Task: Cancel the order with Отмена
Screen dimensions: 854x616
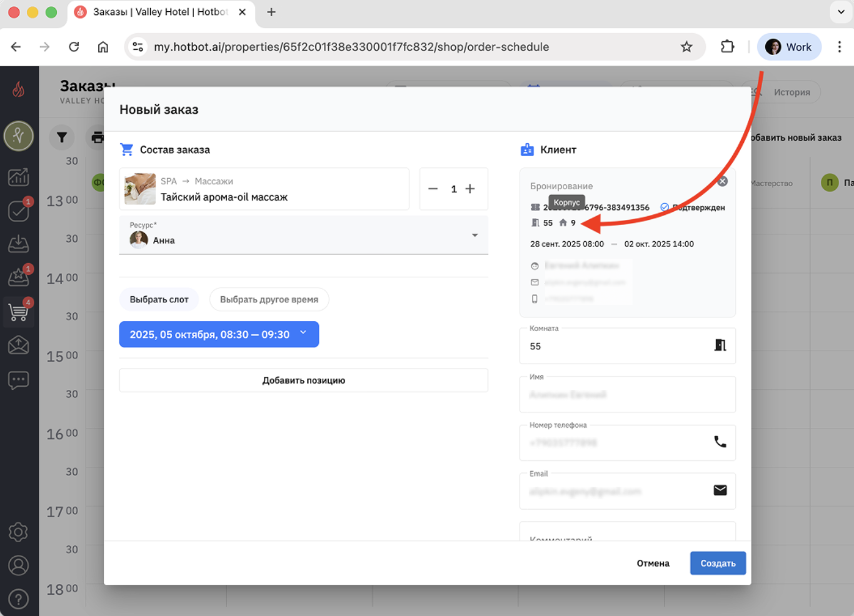Action: click(x=653, y=563)
